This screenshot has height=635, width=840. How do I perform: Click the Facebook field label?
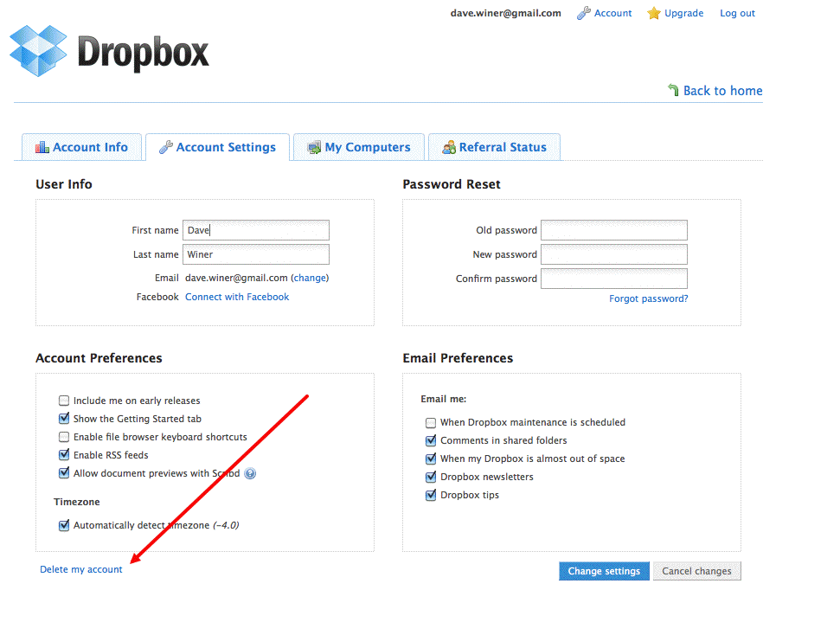[x=157, y=297]
